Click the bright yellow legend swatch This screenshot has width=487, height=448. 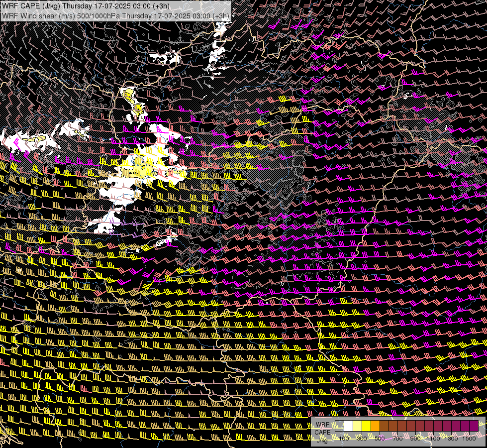click(x=367, y=426)
